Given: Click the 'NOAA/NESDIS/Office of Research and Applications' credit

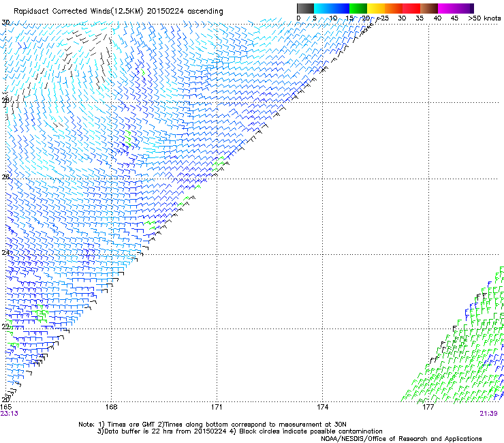Looking at the screenshot, I should click(401, 439).
